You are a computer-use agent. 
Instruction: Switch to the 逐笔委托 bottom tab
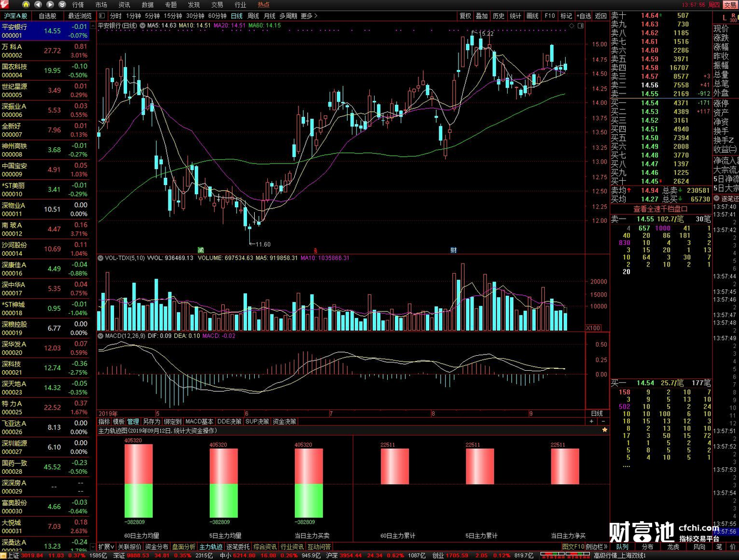coord(238,547)
